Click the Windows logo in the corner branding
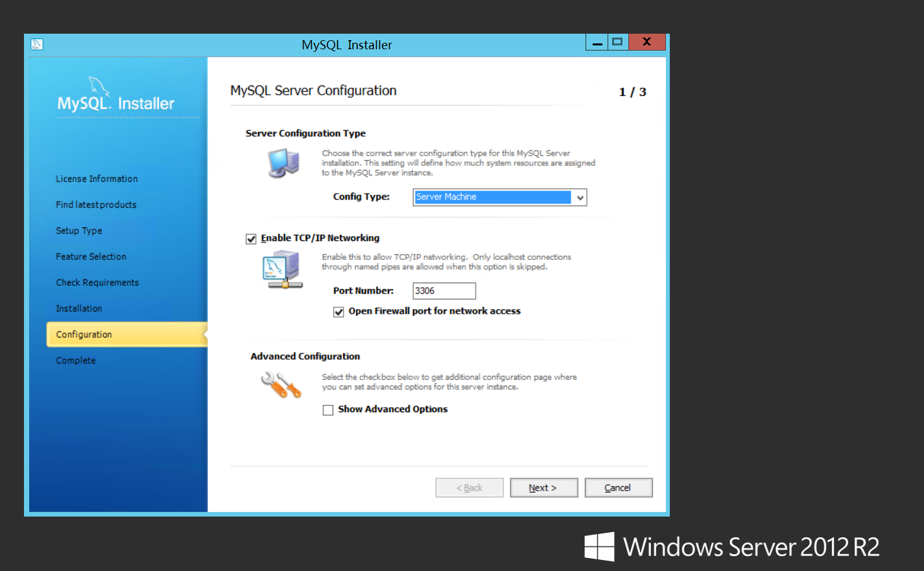This screenshot has height=571, width=924. pos(599,546)
